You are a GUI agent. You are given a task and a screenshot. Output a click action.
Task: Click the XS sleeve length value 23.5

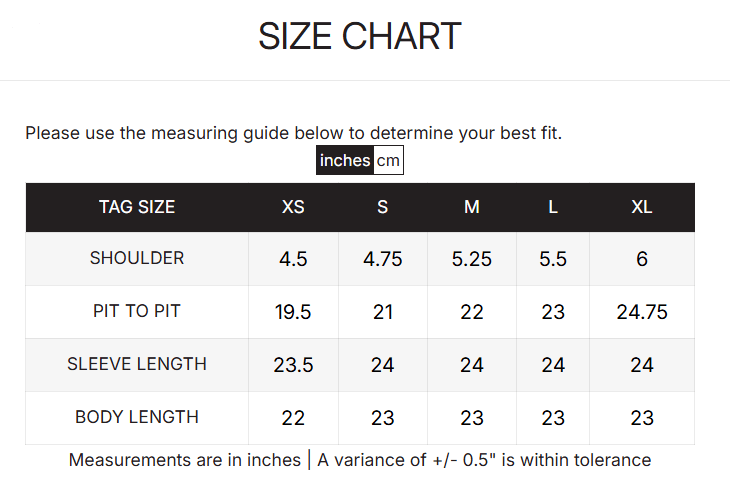(x=293, y=365)
